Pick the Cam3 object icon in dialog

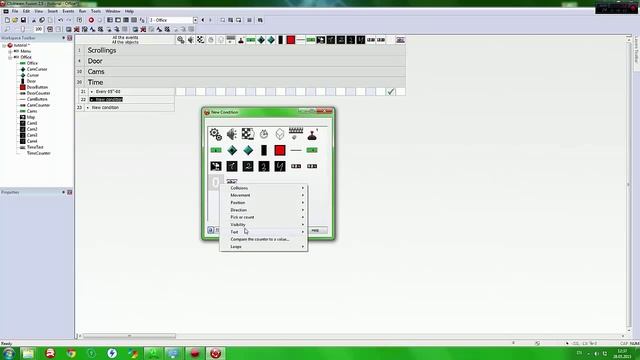click(264, 166)
